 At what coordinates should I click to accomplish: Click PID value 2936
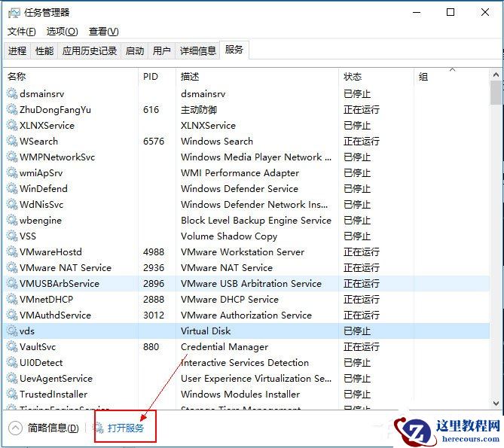[154, 267]
